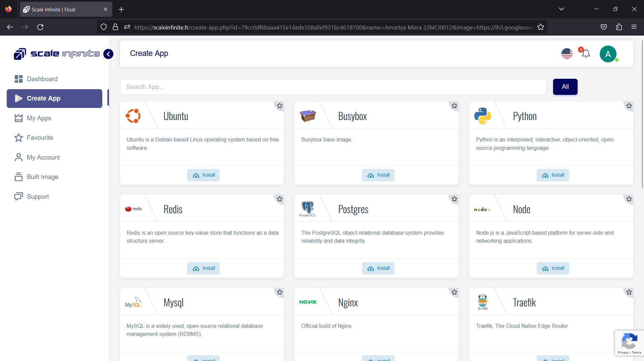Click the Traefik gopher logo
This screenshot has width=644, height=361.
pyautogui.click(x=483, y=302)
